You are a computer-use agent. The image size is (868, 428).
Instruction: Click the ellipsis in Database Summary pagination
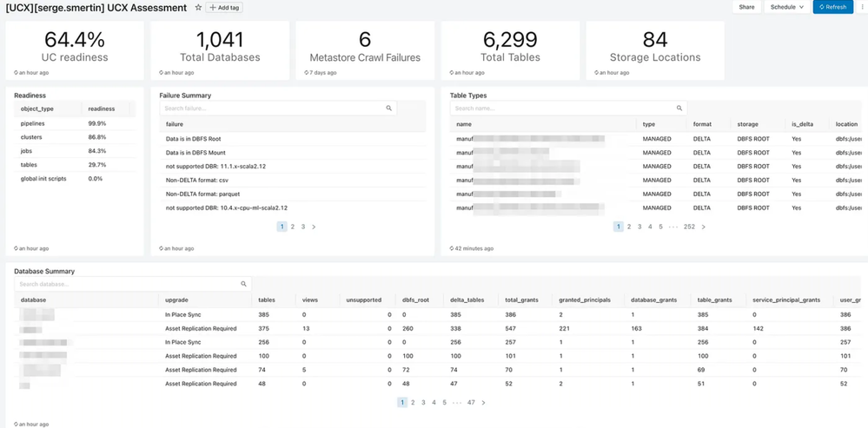coord(457,403)
